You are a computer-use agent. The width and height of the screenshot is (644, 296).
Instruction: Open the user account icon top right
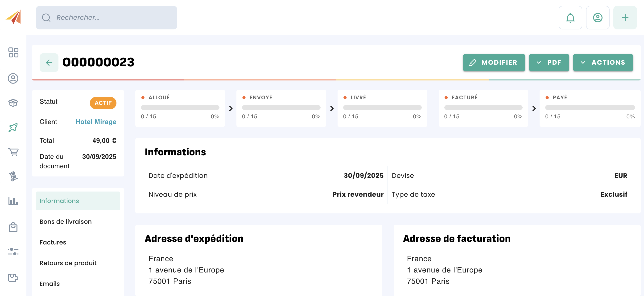coord(597,18)
